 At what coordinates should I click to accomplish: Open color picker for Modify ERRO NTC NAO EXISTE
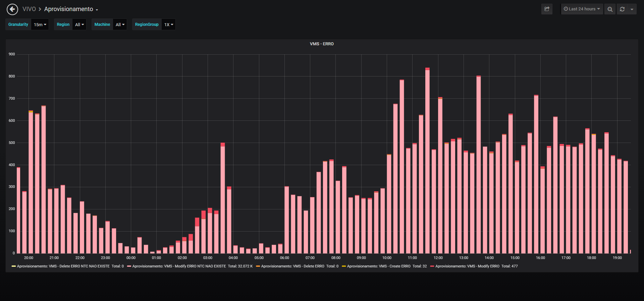coord(129,266)
